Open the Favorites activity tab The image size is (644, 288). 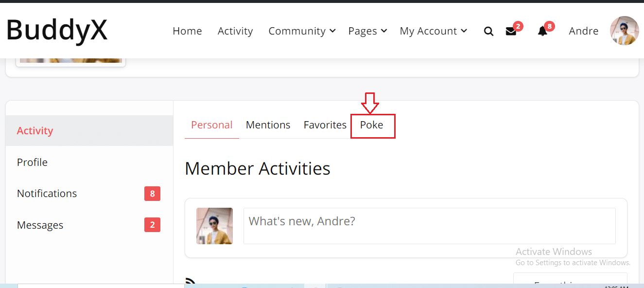[x=325, y=125]
